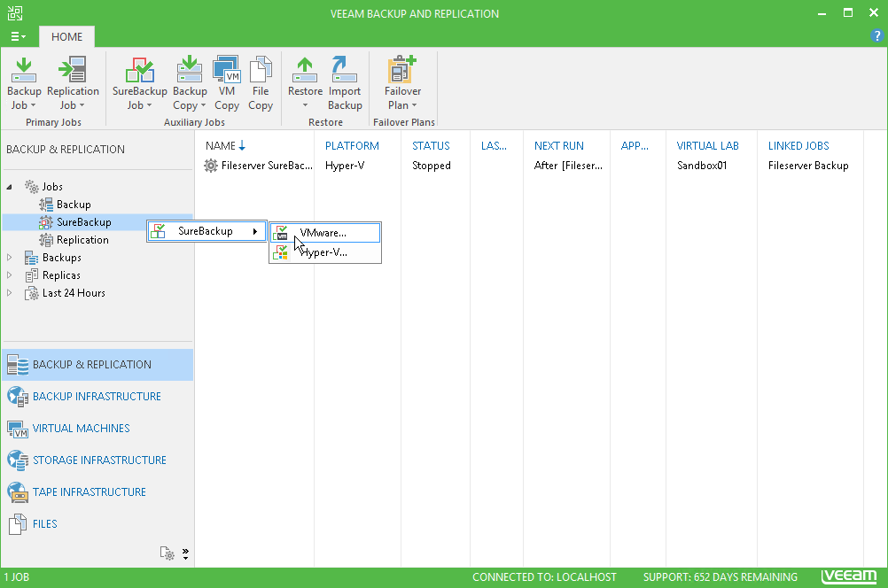Screen dimensions: 888x588
Task: Click the BACKUP & REPLICATION pane heading
Action: click(65, 150)
